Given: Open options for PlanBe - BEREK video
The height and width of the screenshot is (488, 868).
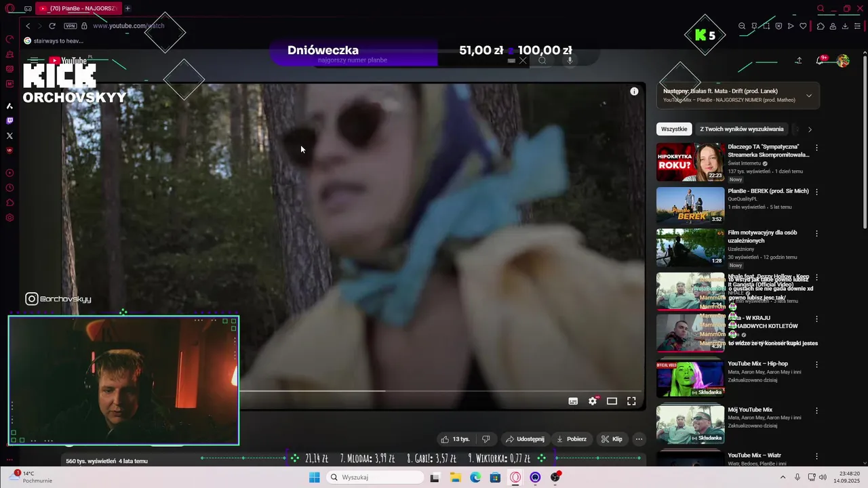Looking at the screenshot, I should pos(816,192).
